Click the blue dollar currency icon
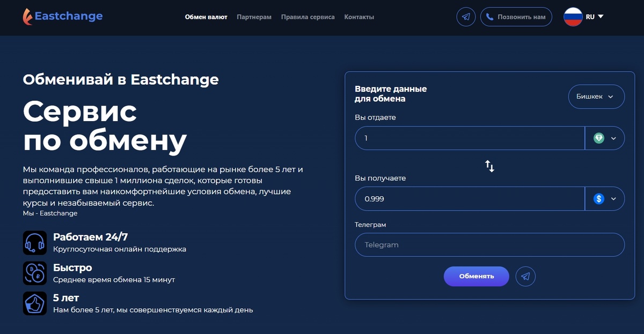 click(599, 198)
